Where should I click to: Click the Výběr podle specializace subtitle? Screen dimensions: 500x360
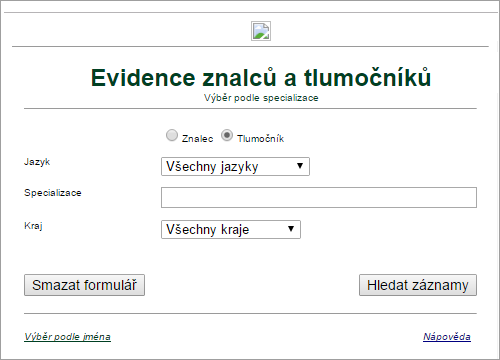click(x=261, y=98)
